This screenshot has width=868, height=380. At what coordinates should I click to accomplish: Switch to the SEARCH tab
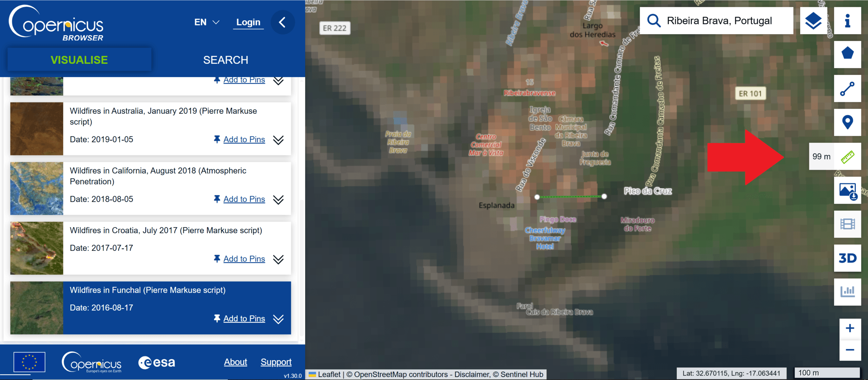coord(225,60)
